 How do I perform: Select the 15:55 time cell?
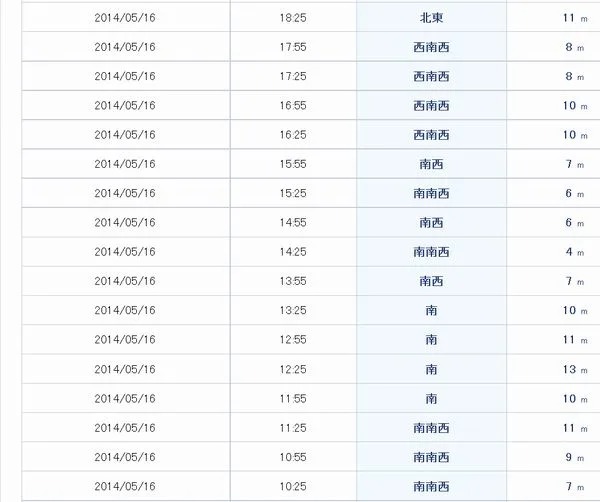pyautogui.click(x=293, y=164)
